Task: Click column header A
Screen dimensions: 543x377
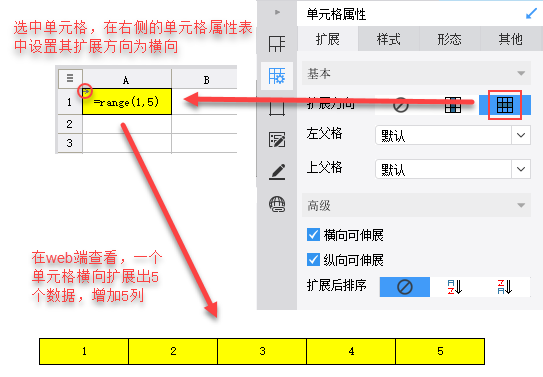Action: click(x=127, y=79)
